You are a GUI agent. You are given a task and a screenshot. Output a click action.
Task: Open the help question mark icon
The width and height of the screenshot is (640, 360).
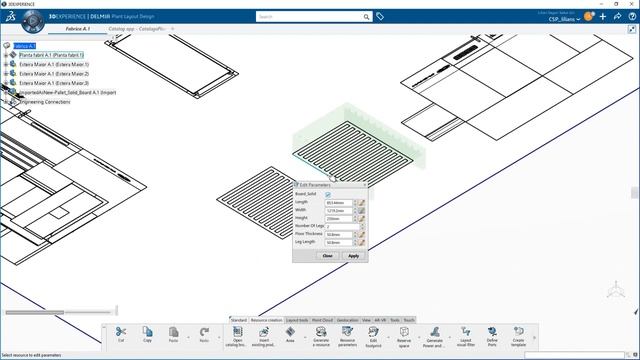[x=632, y=17]
